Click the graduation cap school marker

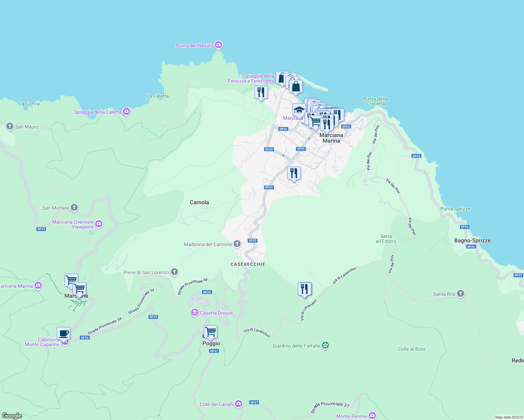tap(299, 110)
